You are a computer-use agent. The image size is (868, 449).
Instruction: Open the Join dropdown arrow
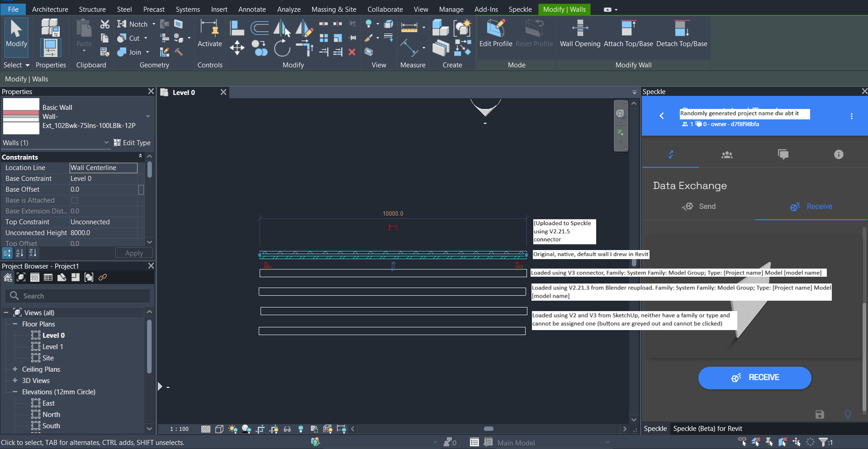coord(147,52)
